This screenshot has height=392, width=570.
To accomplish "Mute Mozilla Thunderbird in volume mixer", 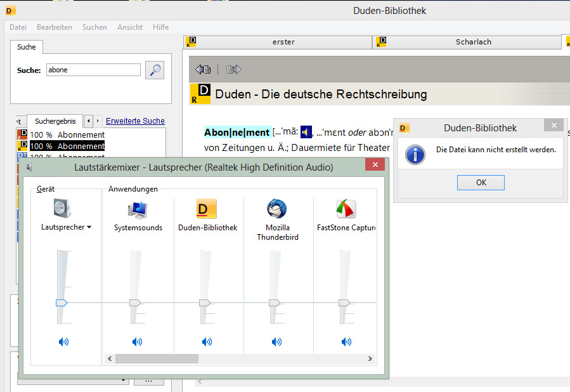I will (x=276, y=341).
